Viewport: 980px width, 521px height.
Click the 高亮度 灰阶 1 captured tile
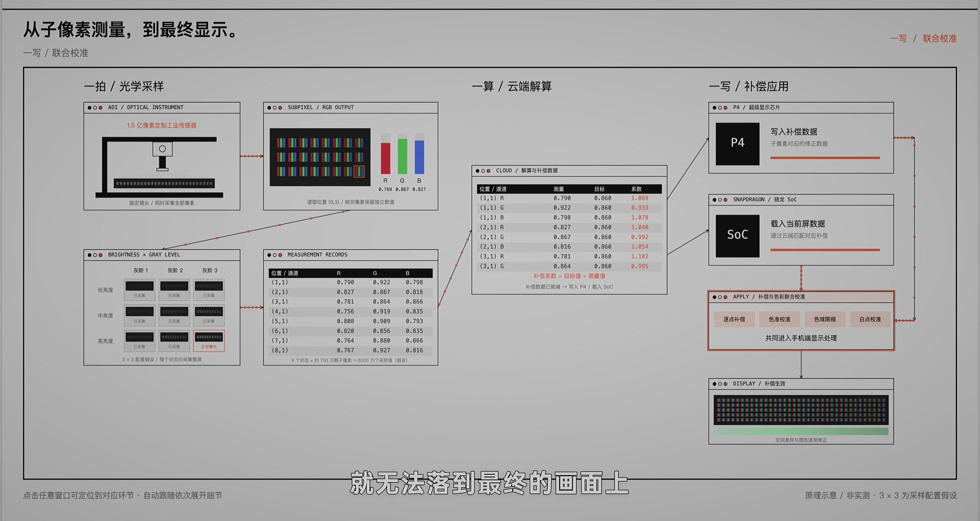(x=139, y=341)
